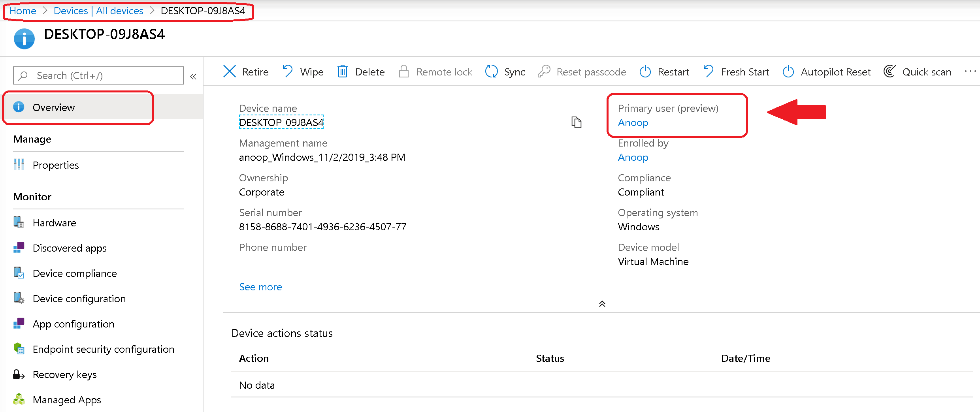Click the blue info icon beside the device title
This screenshot has height=412, width=980.
pos(24,39)
